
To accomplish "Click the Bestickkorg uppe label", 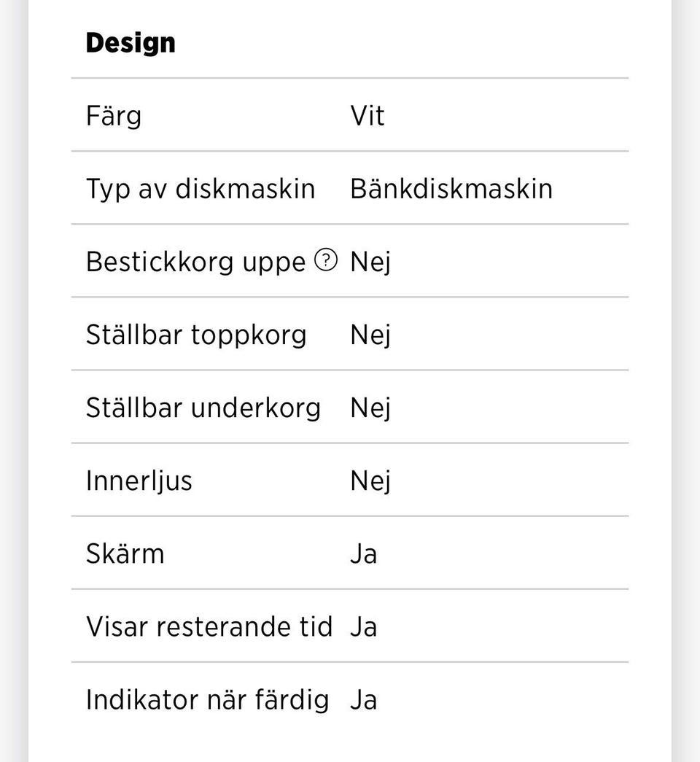I will (195, 262).
